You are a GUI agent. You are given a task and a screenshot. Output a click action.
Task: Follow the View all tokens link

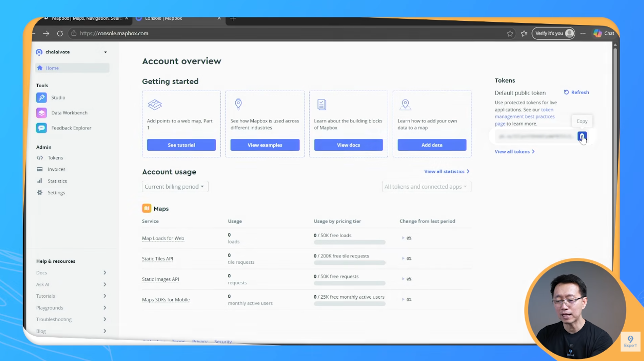tap(515, 151)
